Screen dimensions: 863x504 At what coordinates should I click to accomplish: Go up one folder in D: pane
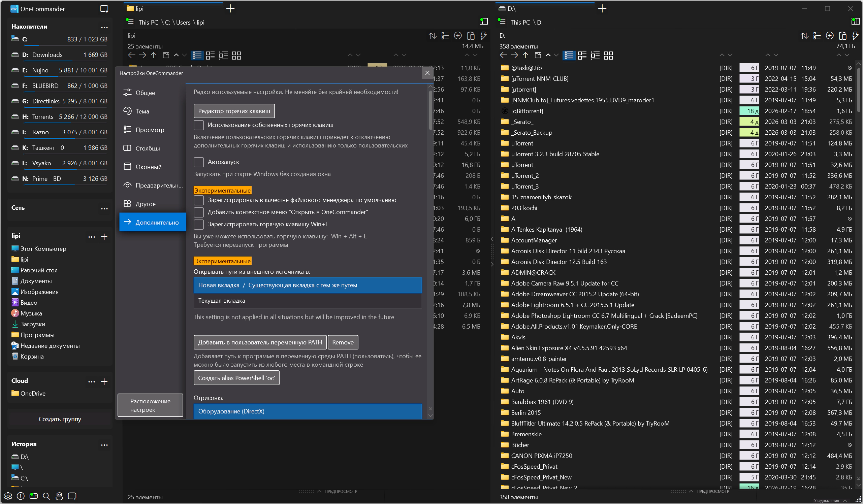[525, 56]
